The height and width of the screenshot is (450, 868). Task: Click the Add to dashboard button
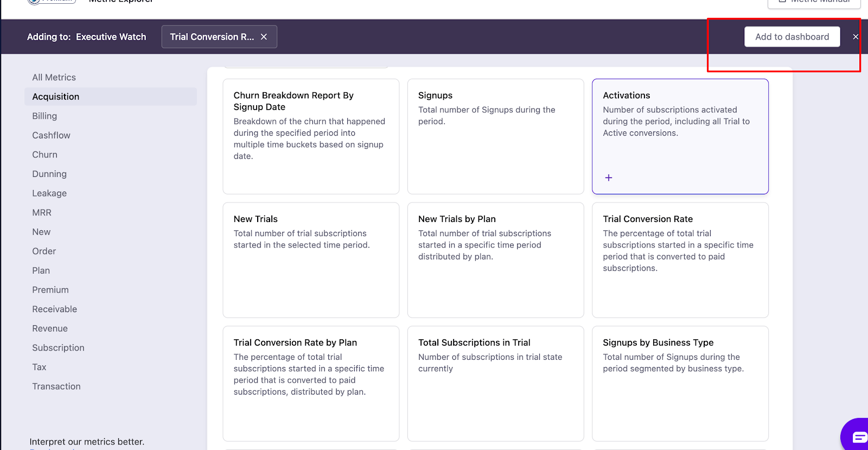click(x=792, y=37)
